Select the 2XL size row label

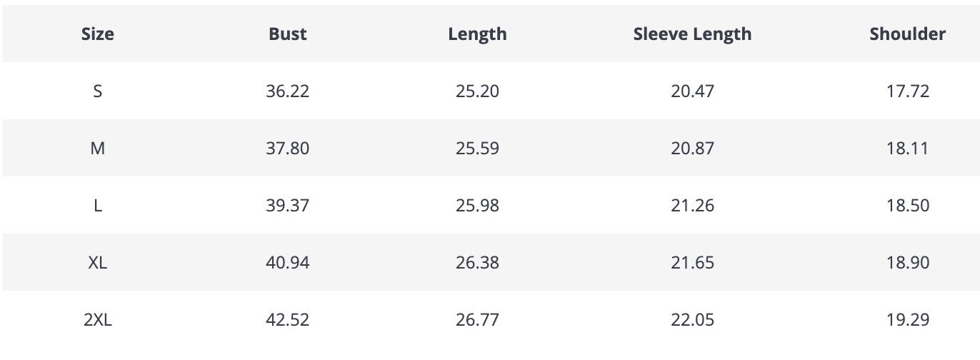tap(98, 320)
